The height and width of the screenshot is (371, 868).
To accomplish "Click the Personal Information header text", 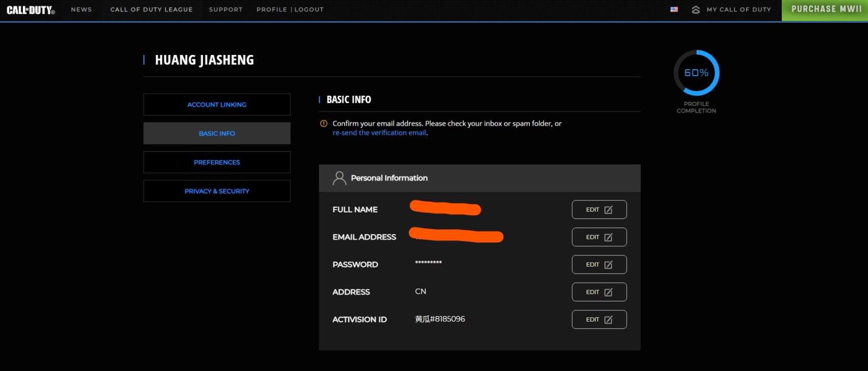I will point(389,178).
